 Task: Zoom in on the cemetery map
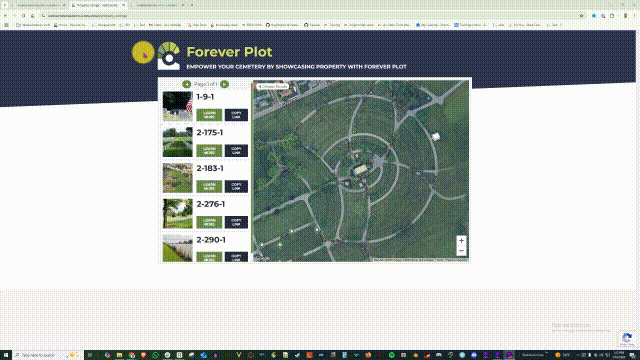pos(461,240)
